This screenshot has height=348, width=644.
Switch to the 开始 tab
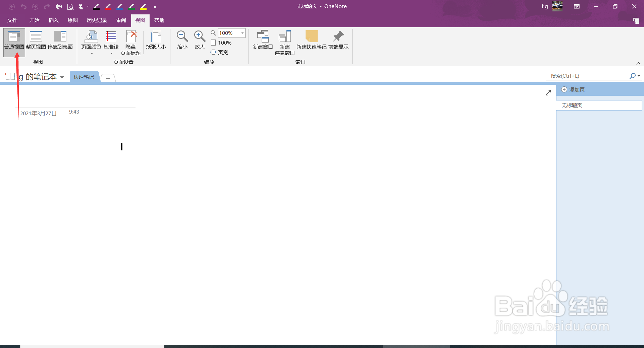(35, 20)
